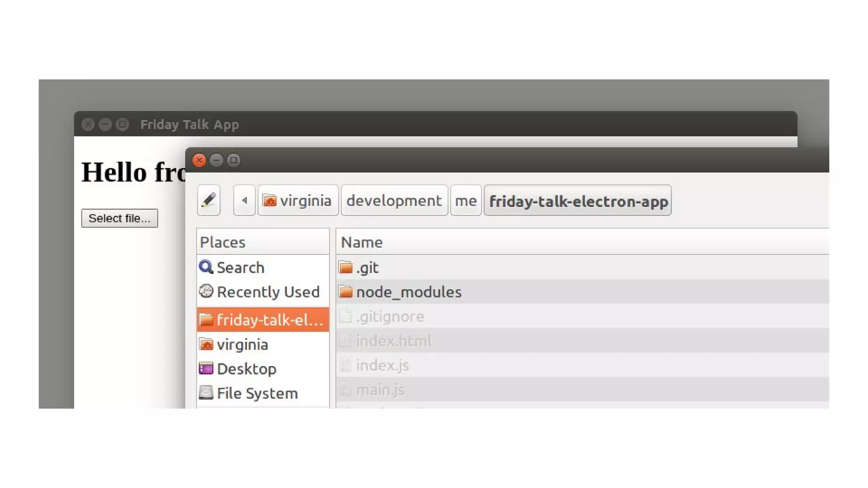Open the .git folder
The height and width of the screenshot is (488, 868).
tap(367, 267)
